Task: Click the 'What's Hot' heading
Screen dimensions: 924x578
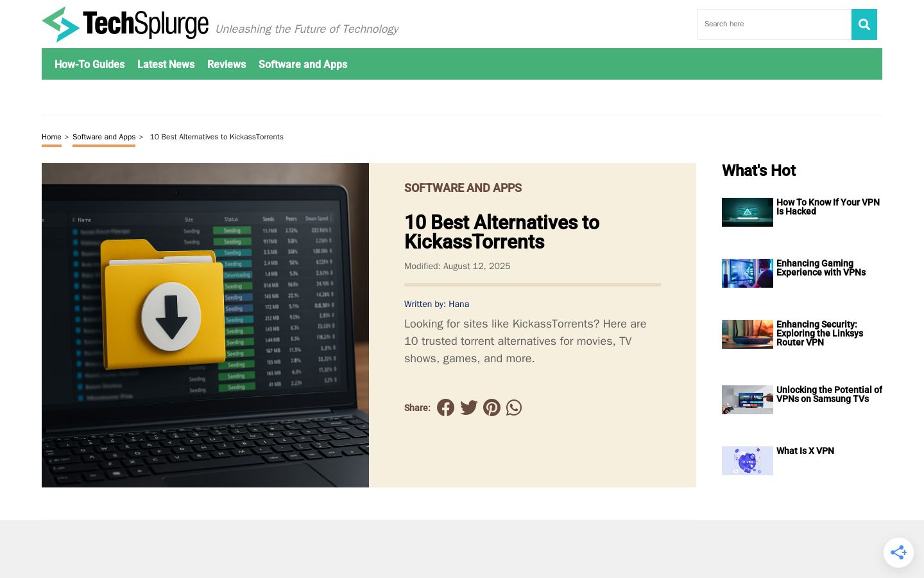Action: pos(758,170)
